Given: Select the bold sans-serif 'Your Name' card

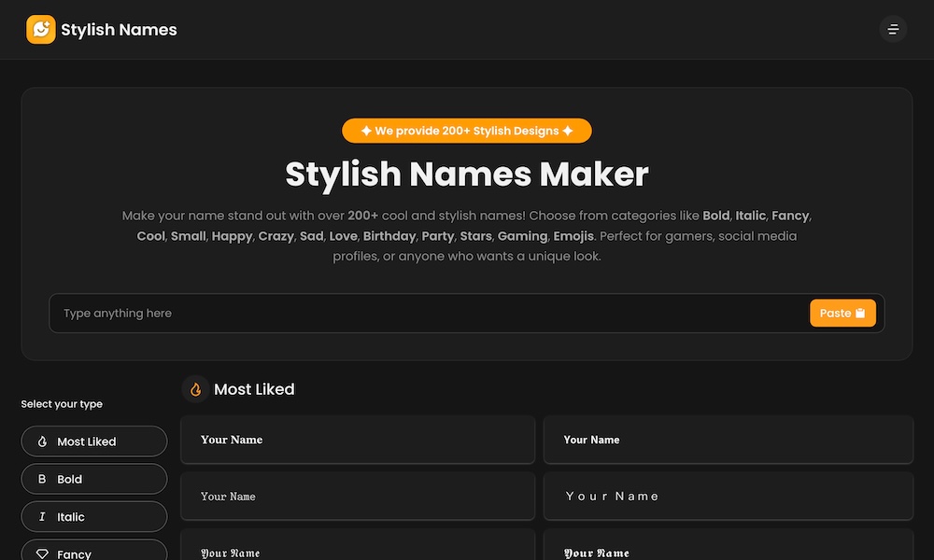Looking at the screenshot, I should pos(728,440).
